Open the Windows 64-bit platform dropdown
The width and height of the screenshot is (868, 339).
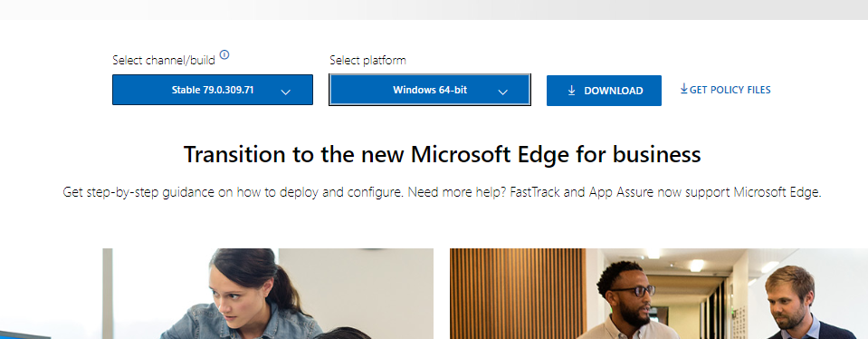click(x=430, y=90)
